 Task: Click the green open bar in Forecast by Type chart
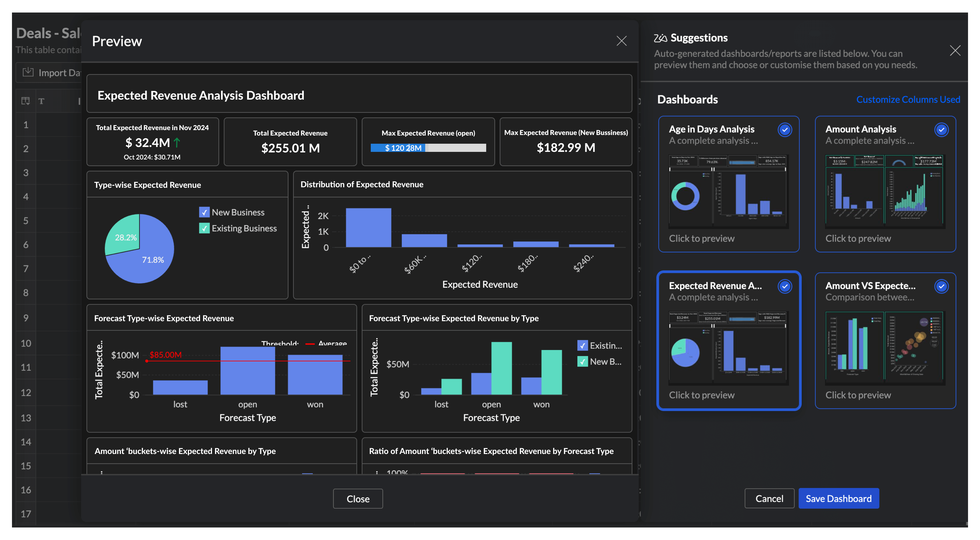tap(501, 368)
